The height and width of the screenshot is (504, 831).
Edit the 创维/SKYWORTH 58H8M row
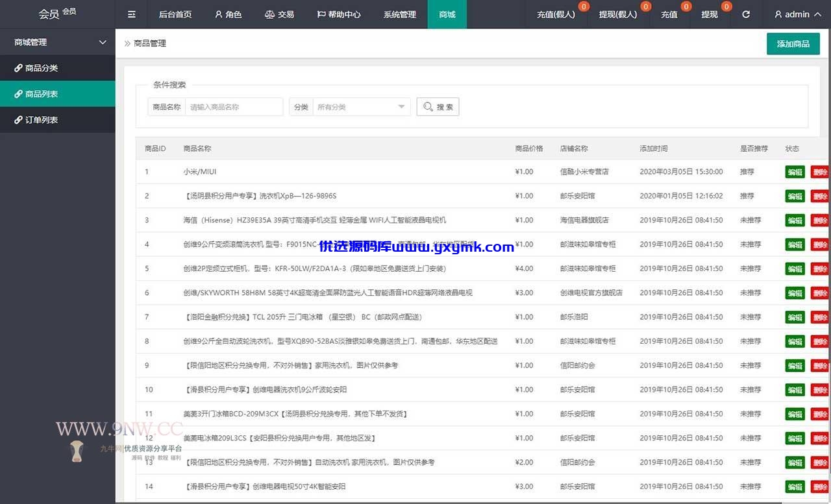(x=795, y=293)
